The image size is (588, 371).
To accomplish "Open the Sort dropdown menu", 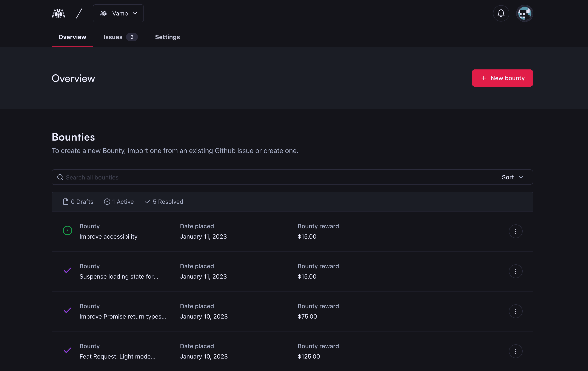I will click(x=512, y=177).
